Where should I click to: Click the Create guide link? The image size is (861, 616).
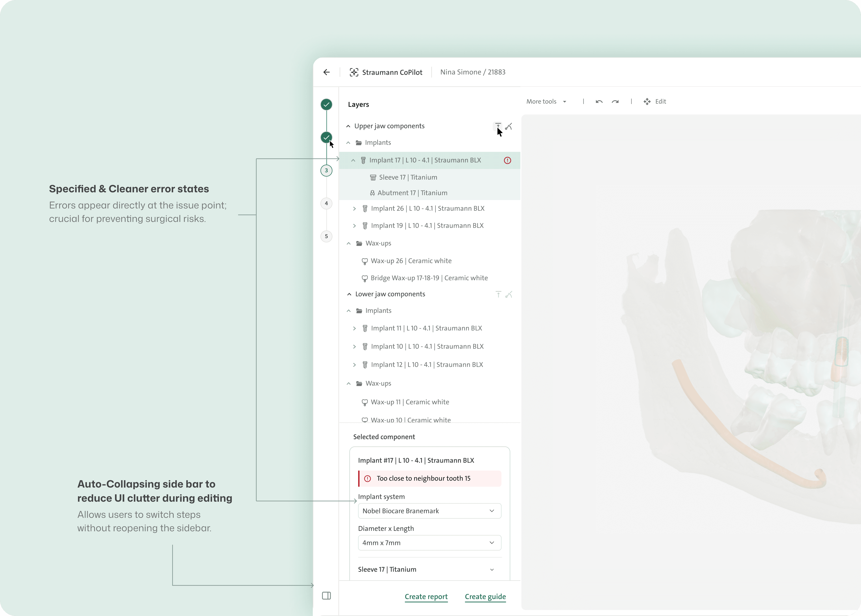[x=485, y=597]
